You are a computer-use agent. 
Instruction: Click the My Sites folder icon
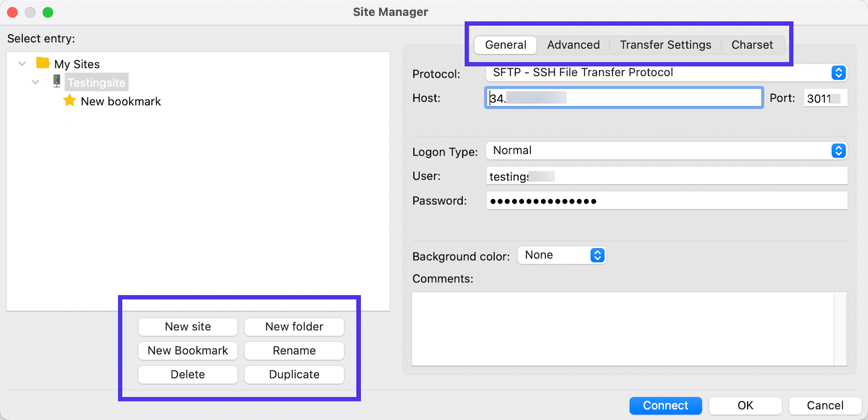coord(43,63)
